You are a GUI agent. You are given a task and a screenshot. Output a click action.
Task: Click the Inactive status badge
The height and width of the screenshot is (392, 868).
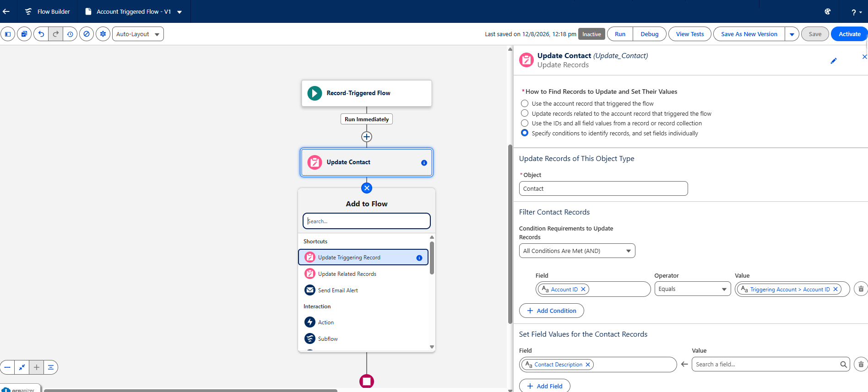click(591, 34)
